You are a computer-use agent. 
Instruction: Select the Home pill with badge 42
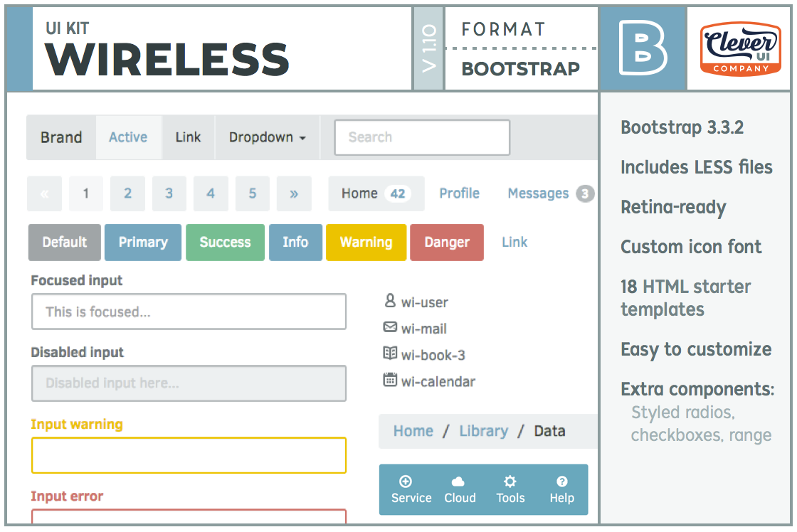click(376, 193)
